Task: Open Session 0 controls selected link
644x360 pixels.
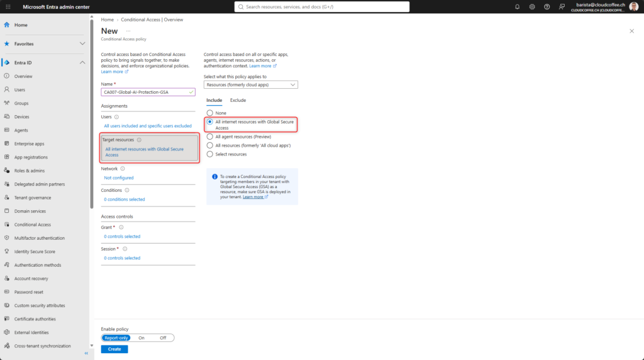Action: [122, 258]
